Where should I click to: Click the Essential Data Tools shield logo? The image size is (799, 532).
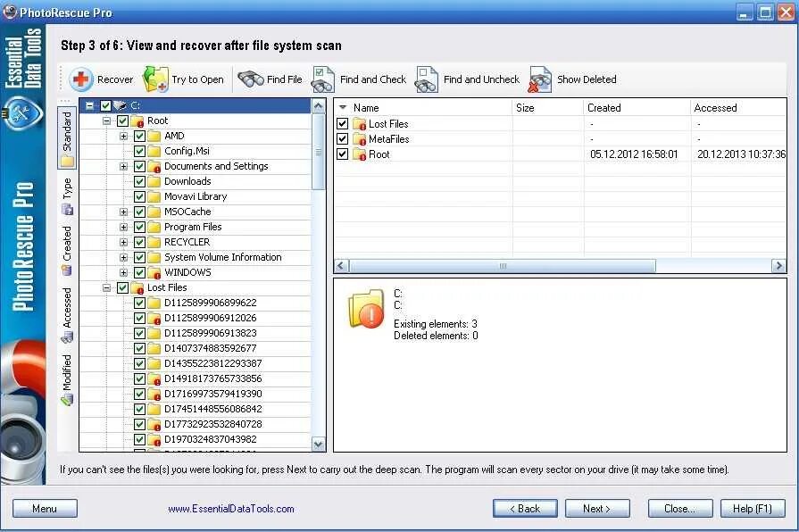(22, 113)
